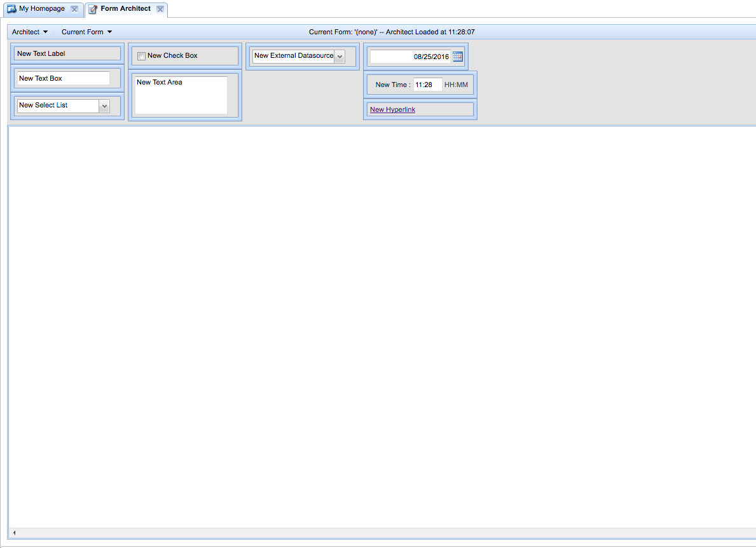Click the date field showing 08/25/2016
The image size is (756, 548).
[410, 57]
